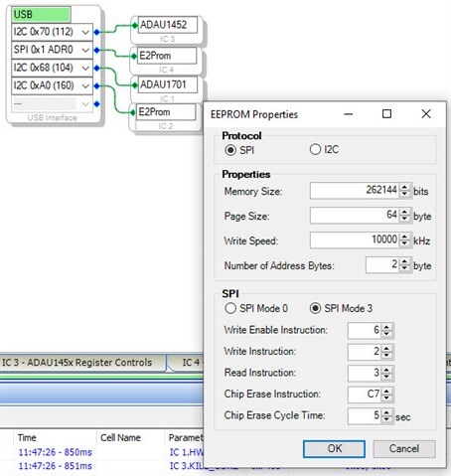Select the E2Prom IC 4 block
Image resolution: width=451 pixels, height=476 pixels.
[x=167, y=61]
